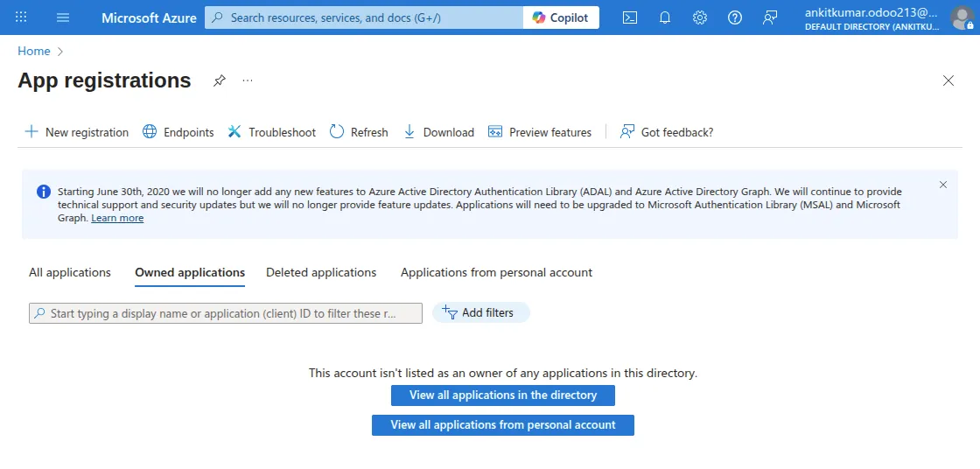This screenshot has height=469, width=980.
Task: Click View all applications from personal account
Action: point(503,425)
